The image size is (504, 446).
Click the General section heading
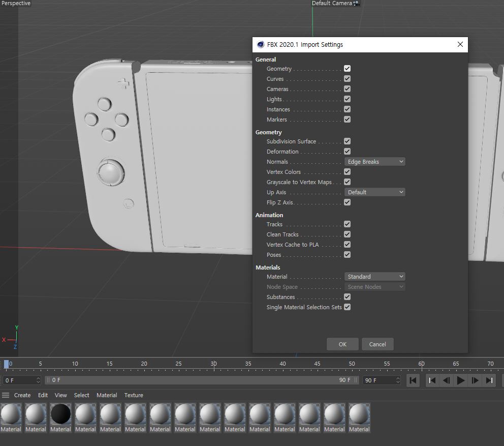click(x=266, y=60)
